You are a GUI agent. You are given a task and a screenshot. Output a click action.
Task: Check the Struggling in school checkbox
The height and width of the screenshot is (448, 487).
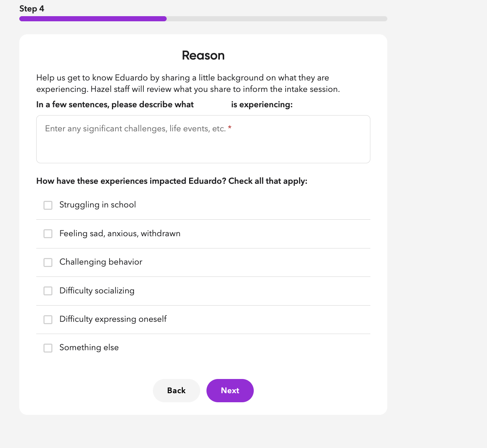click(x=48, y=205)
